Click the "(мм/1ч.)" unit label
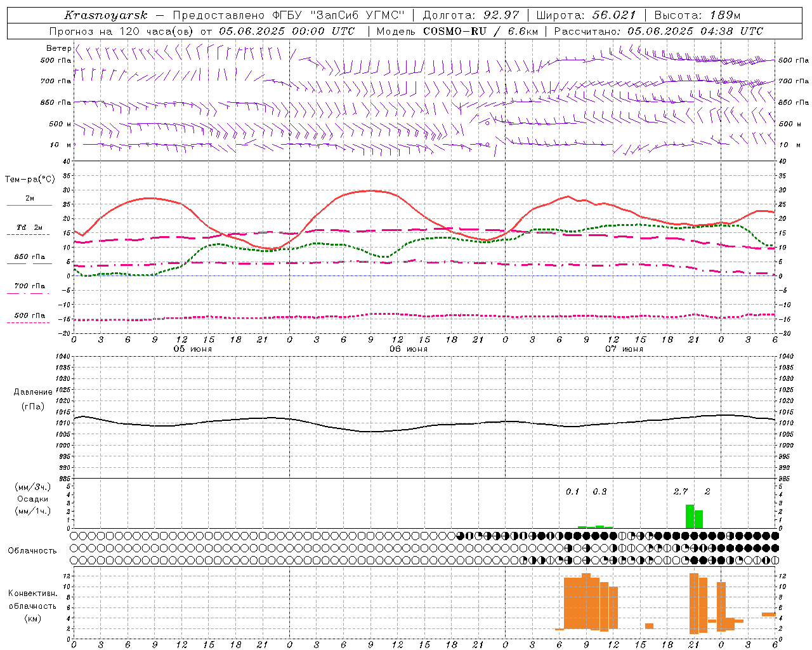The image size is (812, 650). (x=33, y=511)
